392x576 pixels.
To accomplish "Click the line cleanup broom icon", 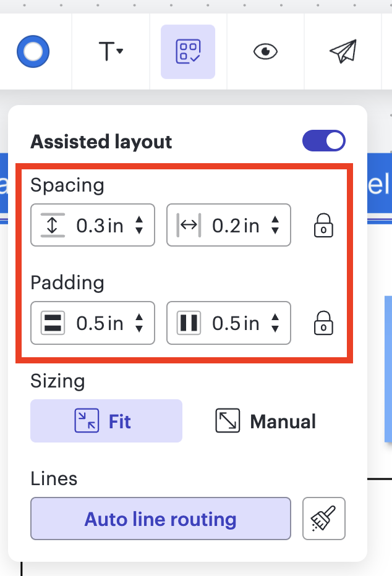I will pyautogui.click(x=323, y=519).
